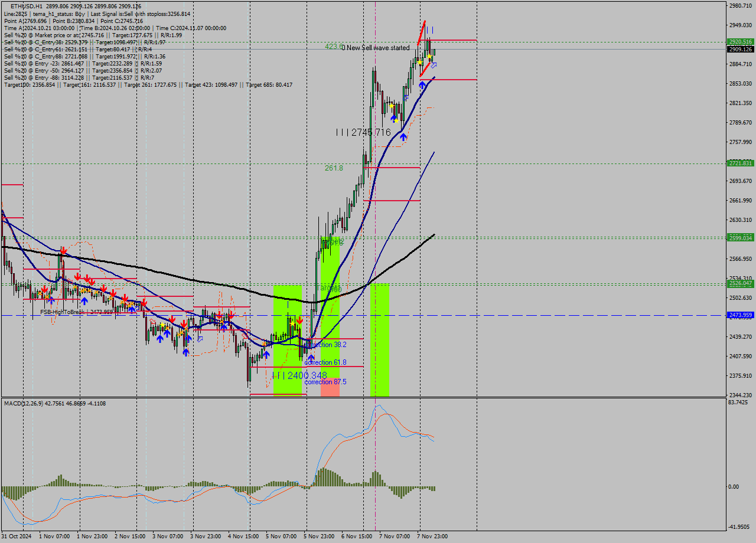Click the green 2526.047 price tag
Screen dimensions: 756x543
tap(740, 283)
